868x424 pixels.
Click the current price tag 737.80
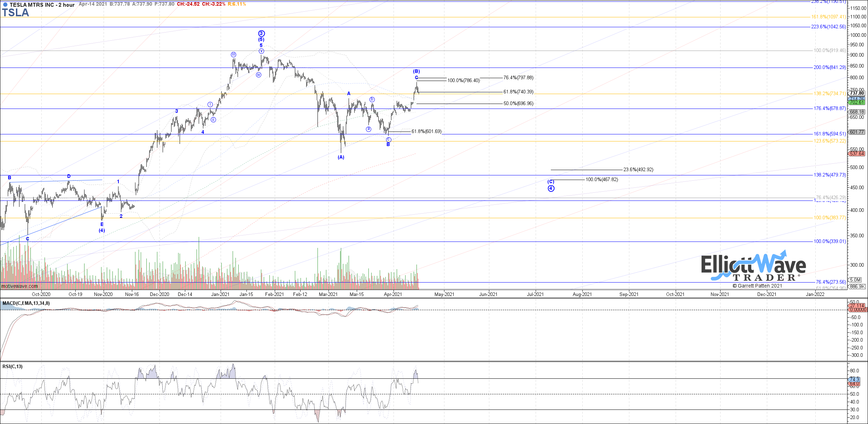point(857,93)
